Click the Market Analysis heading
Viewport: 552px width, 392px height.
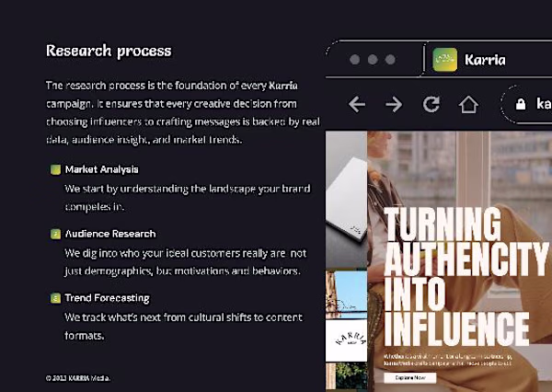tap(102, 169)
